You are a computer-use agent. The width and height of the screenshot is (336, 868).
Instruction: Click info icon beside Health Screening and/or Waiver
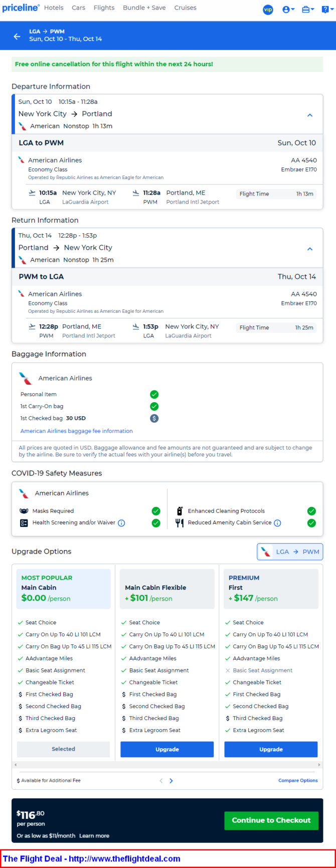tap(121, 523)
